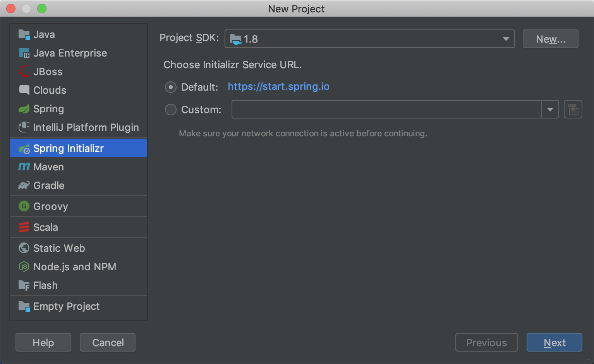Click the Next button
Screen dimensions: 594x364
pos(554,342)
